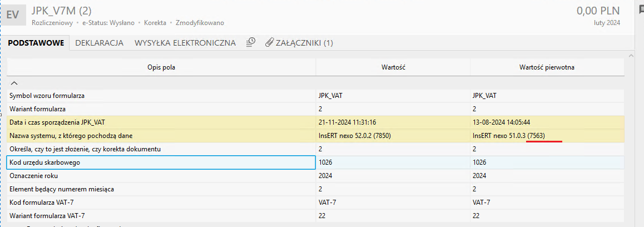Select the Oznaczenie roku row

tap(315, 176)
